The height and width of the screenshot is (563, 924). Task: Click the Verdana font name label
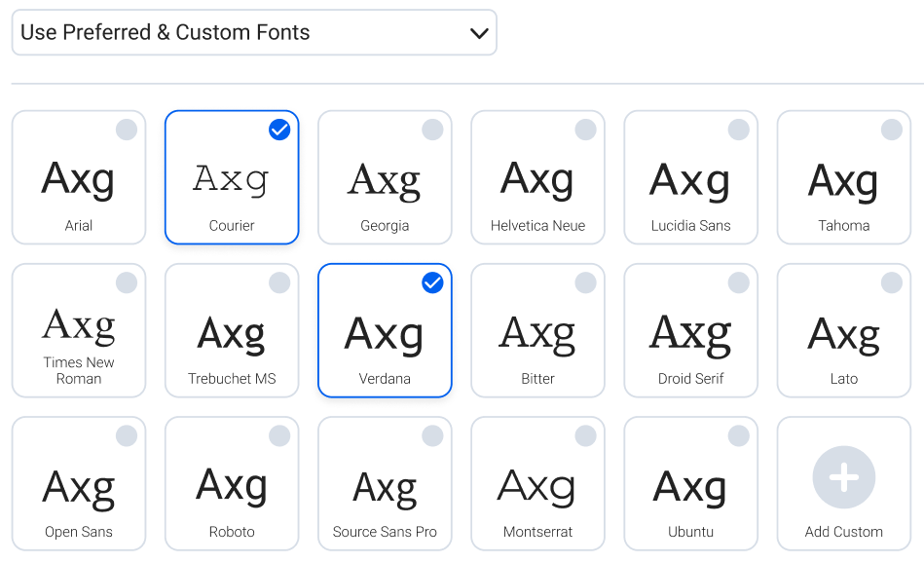[385, 379]
